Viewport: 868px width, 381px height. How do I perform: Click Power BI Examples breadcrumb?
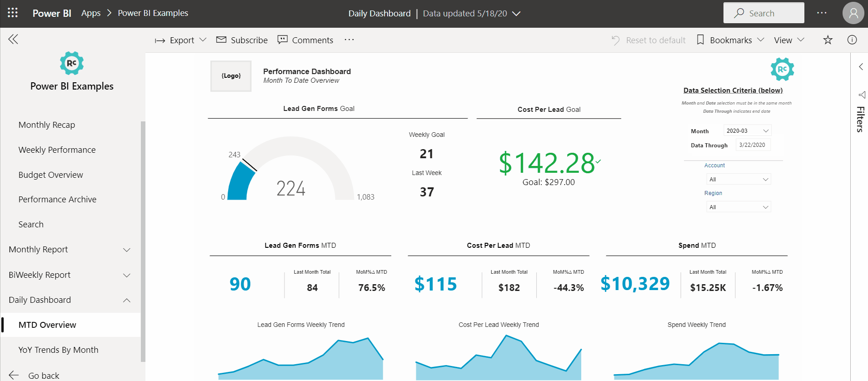[153, 13]
